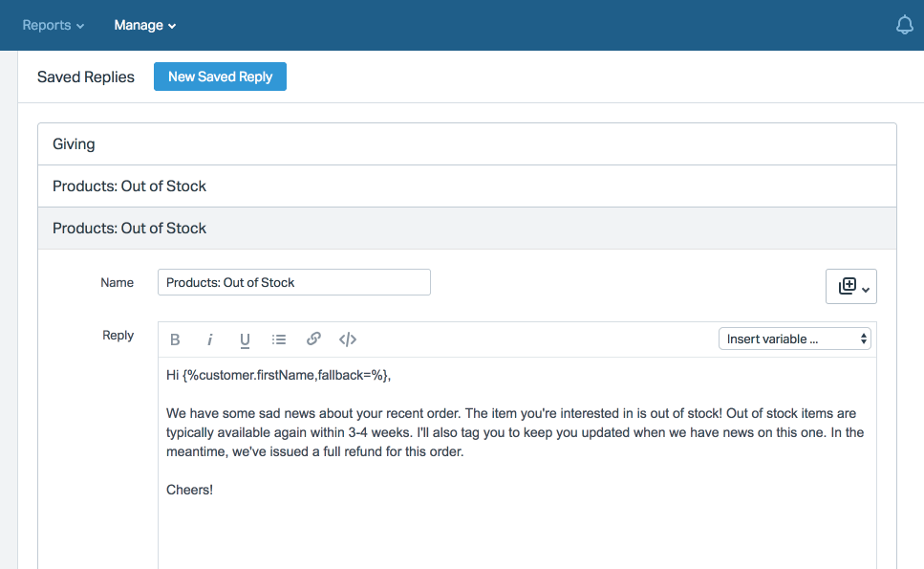Click the greeting line with customer.firstName variable

tap(278, 376)
